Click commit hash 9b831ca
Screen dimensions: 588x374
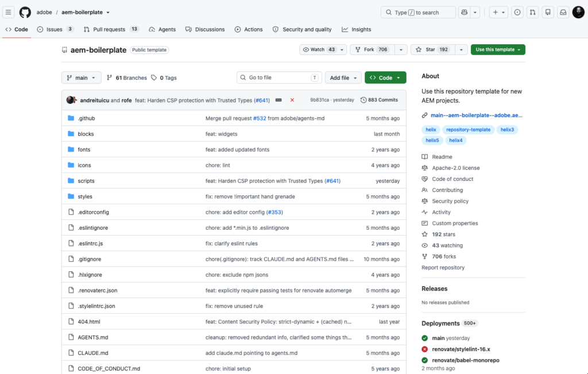pyautogui.click(x=319, y=100)
